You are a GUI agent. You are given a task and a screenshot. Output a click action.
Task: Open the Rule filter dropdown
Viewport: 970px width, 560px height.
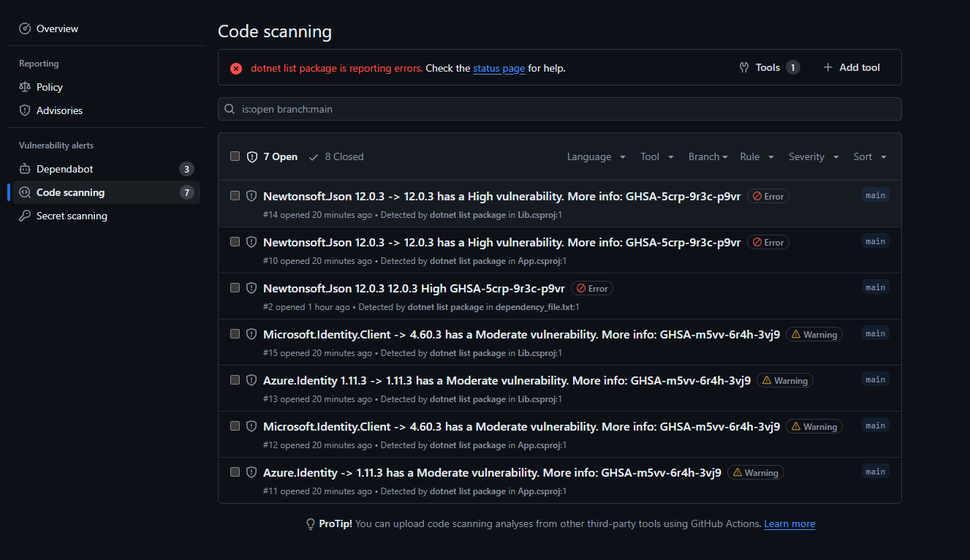[757, 156]
